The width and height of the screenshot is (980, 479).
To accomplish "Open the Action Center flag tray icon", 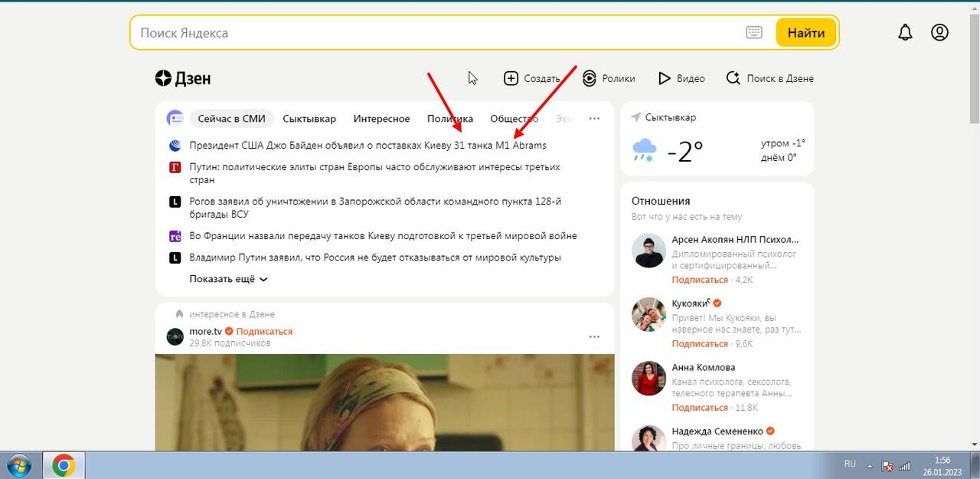I will pyautogui.click(x=887, y=465).
